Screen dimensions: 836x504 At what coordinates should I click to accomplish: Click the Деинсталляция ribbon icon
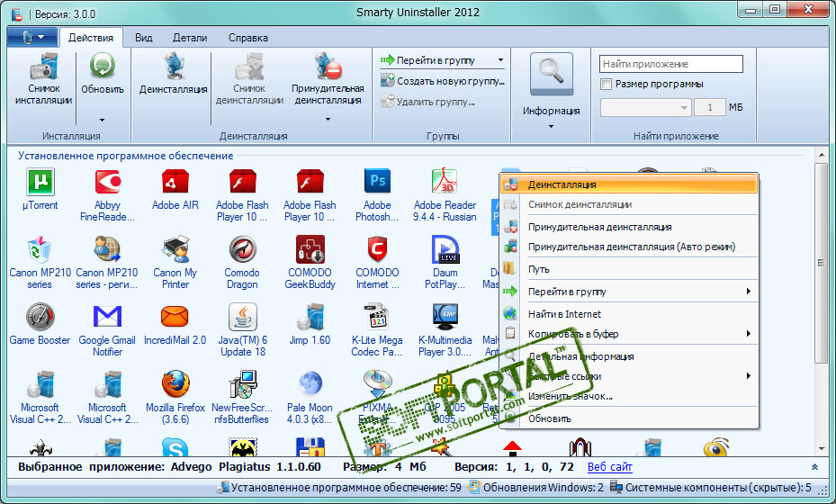tap(174, 66)
